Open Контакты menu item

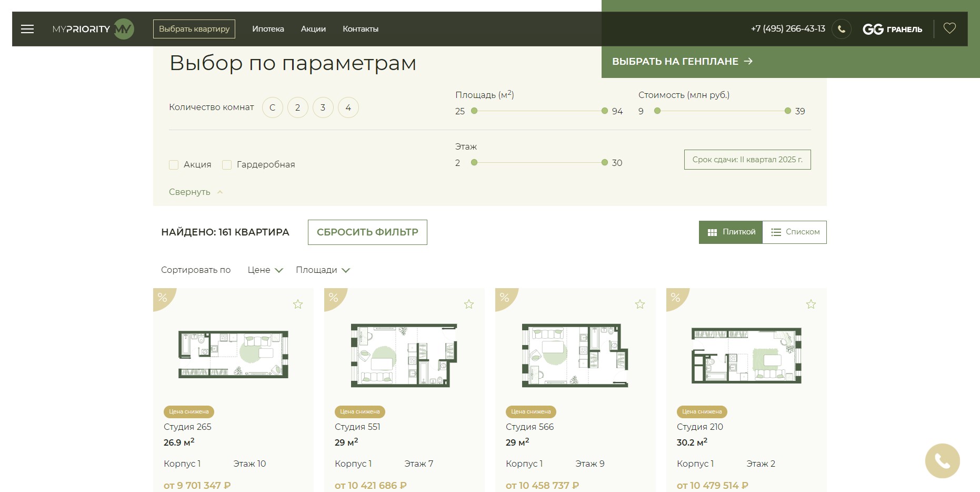(x=361, y=29)
